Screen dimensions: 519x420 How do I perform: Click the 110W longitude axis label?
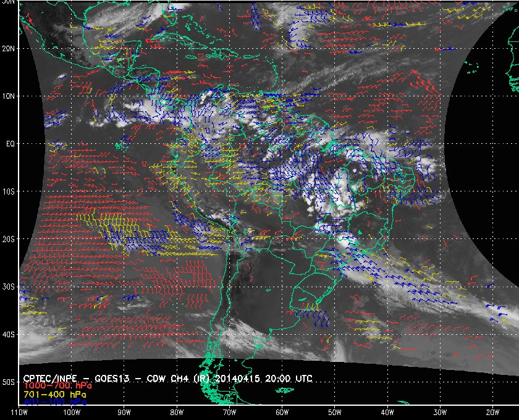(19, 413)
